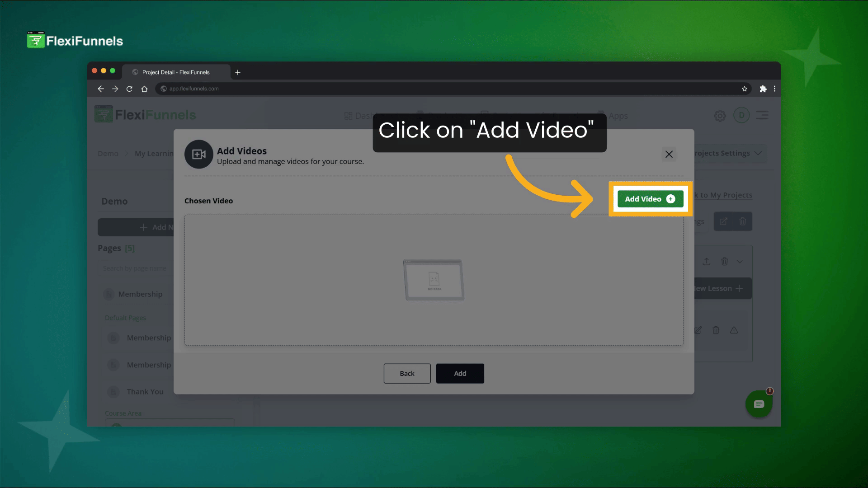The height and width of the screenshot is (488, 868).
Task: Open the user profile D avatar
Action: pyautogui.click(x=741, y=115)
